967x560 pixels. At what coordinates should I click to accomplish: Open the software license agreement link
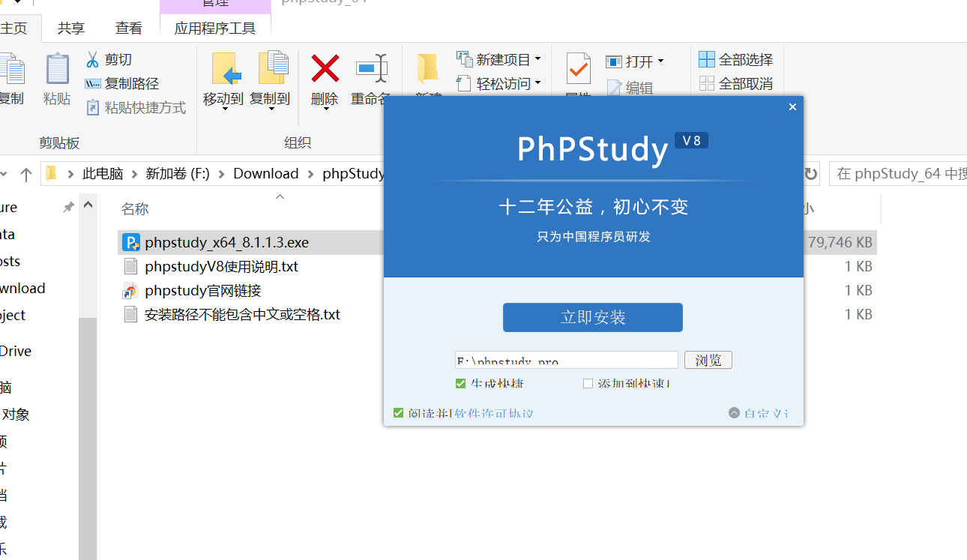click(x=493, y=413)
